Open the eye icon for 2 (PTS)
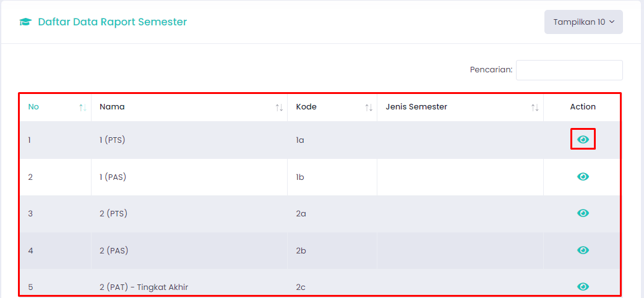This screenshot has height=298, width=644. 583,213
